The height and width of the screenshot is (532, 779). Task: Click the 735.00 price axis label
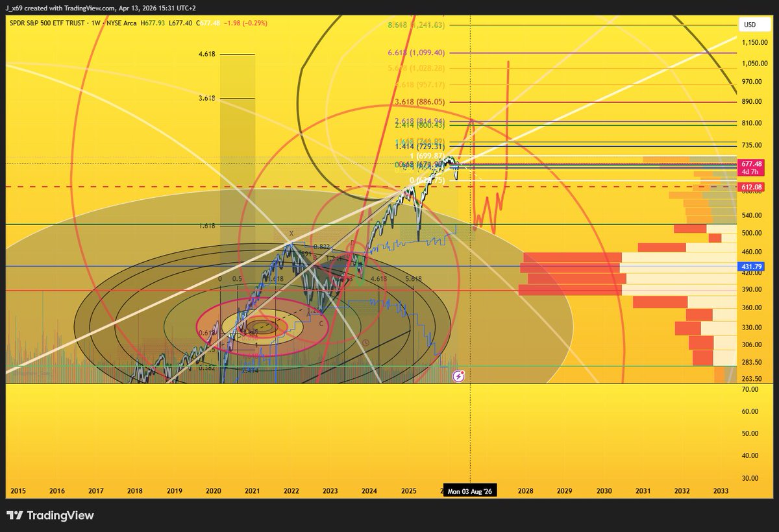(x=752, y=145)
